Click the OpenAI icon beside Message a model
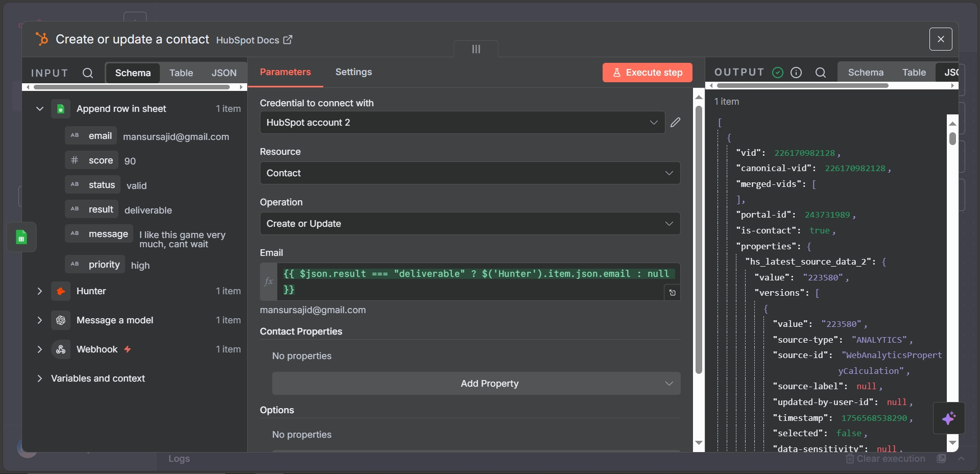This screenshot has width=980, height=474. pos(61,320)
